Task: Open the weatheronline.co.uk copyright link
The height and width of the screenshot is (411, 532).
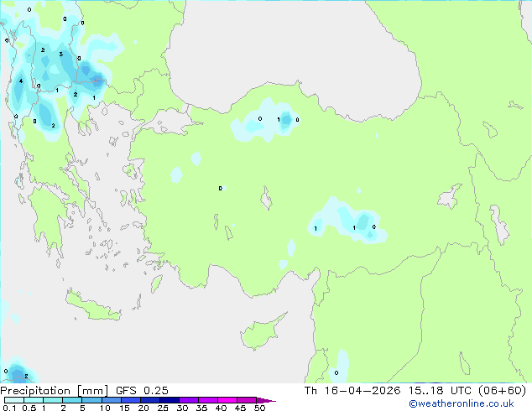Action: pos(462,403)
